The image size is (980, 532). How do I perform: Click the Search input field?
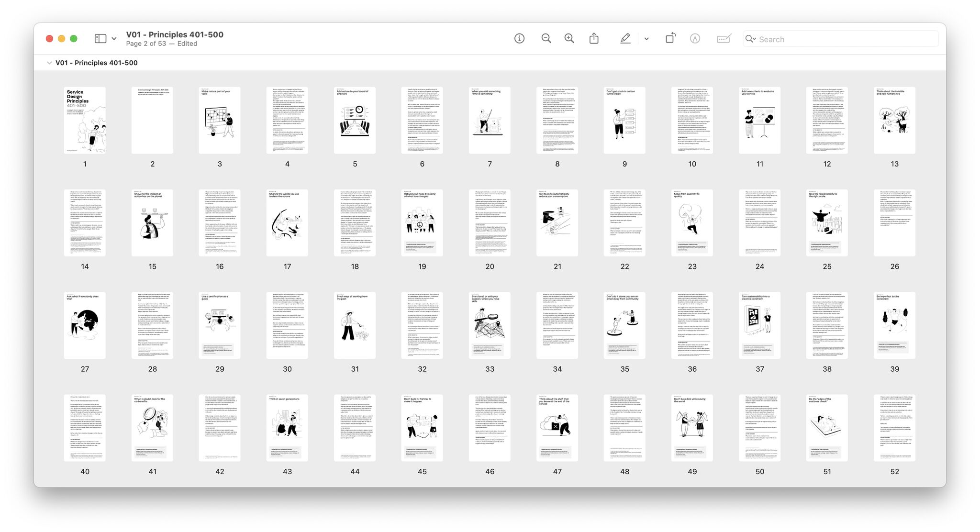(x=842, y=39)
